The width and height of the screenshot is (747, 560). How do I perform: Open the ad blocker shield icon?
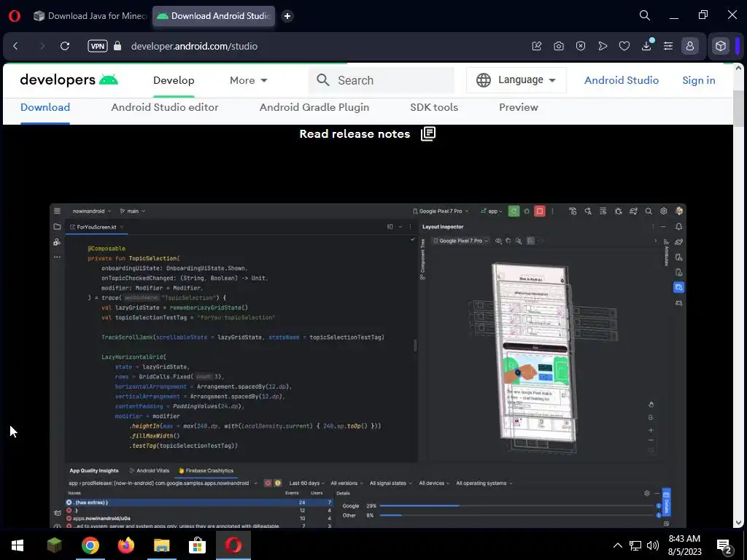coord(581,46)
